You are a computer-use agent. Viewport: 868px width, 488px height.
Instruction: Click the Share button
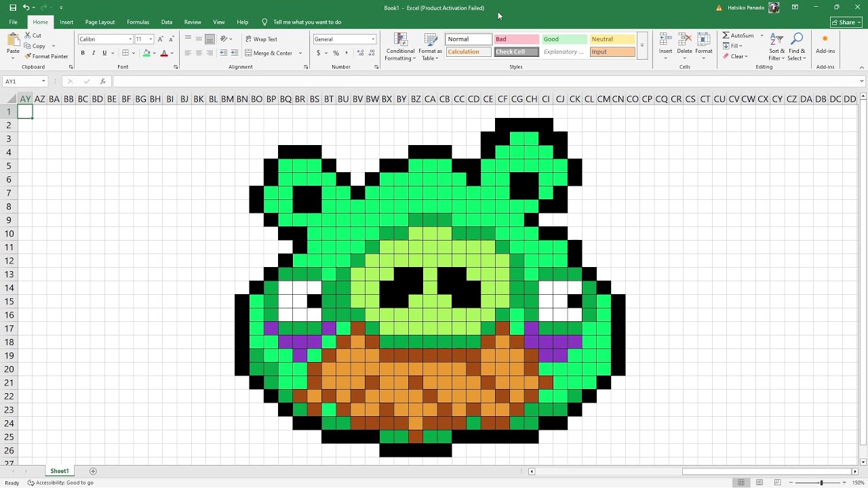click(846, 22)
